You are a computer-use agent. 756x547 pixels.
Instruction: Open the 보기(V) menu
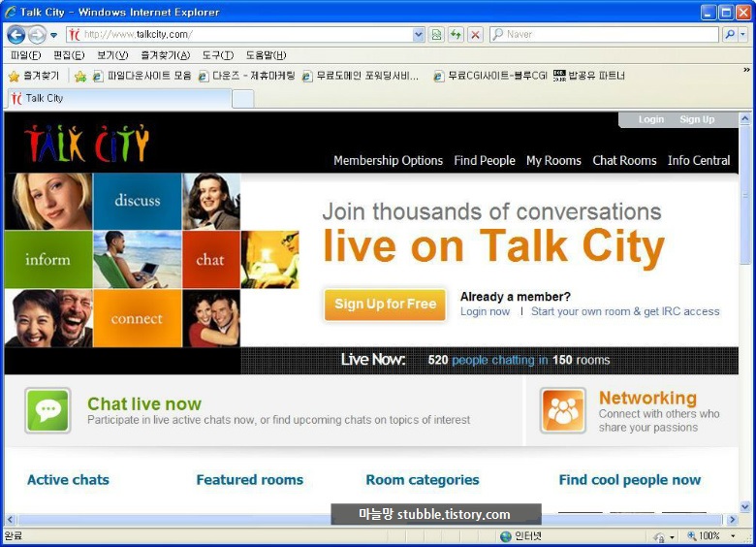(x=112, y=55)
